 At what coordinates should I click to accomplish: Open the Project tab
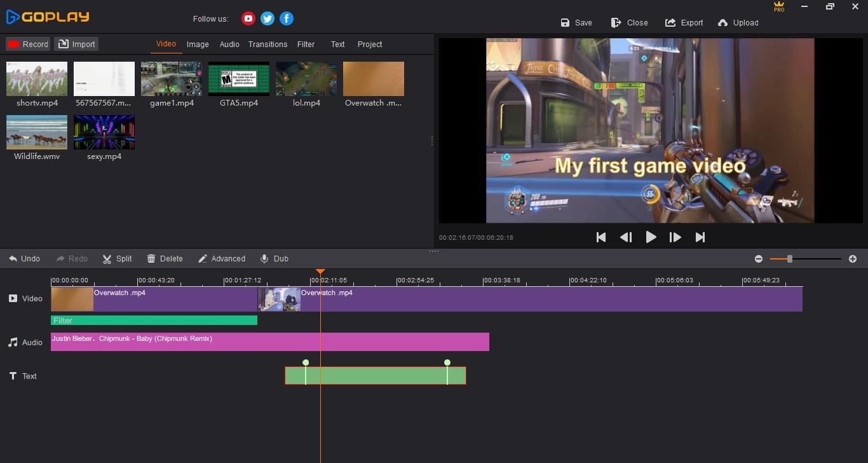(370, 44)
